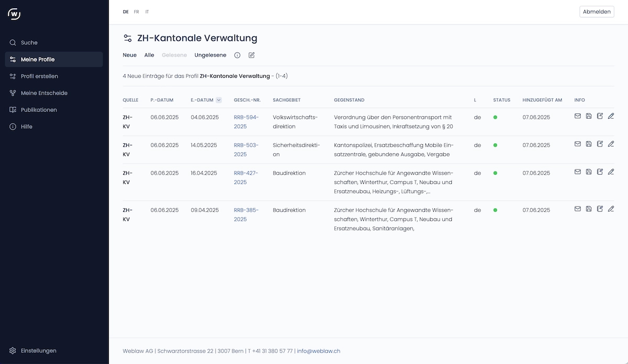Image resolution: width=628 pixels, height=364 pixels.
Task: Click the envelope icon for RRB-427-2025
Action: click(578, 172)
